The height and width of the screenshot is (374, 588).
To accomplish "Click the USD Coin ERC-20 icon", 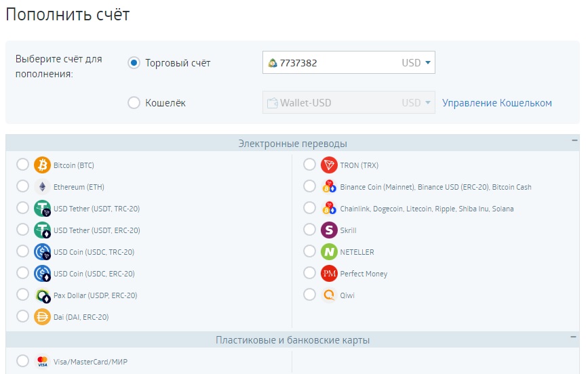I will pyautogui.click(x=42, y=274).
